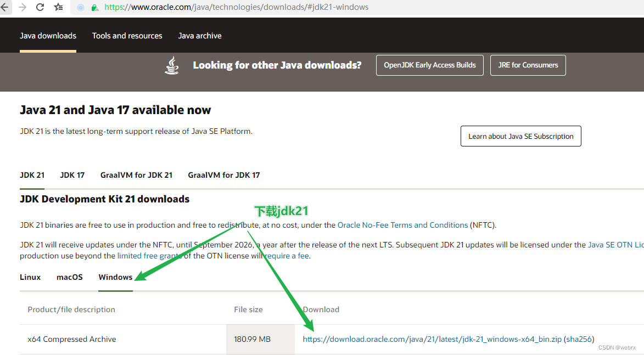Select GraalVM for JDK 21 tab
Image resolution: width=644 pixels, height=355 pixels.
136,175
